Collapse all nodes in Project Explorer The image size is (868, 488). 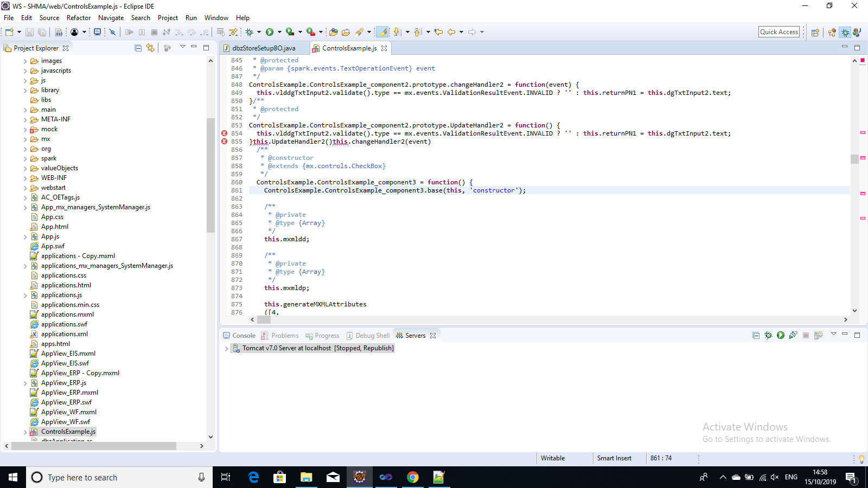click(x=138, y=48)
